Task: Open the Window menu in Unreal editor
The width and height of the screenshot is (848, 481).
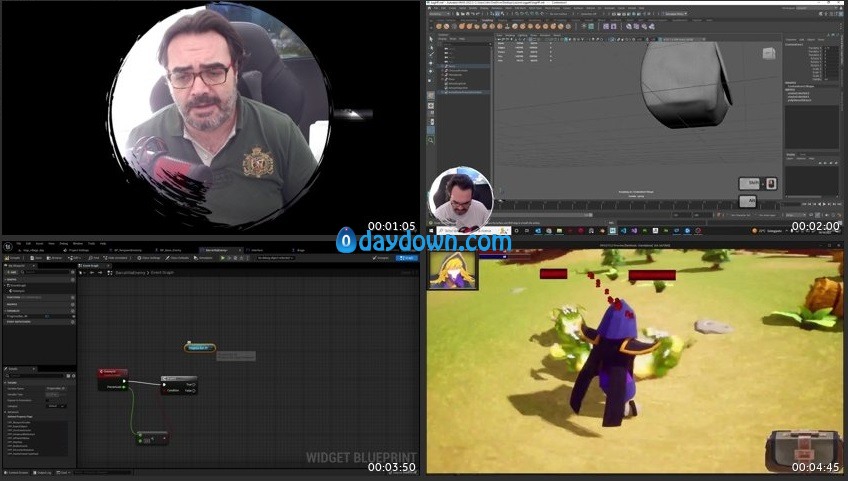Action: click(78, 243)
